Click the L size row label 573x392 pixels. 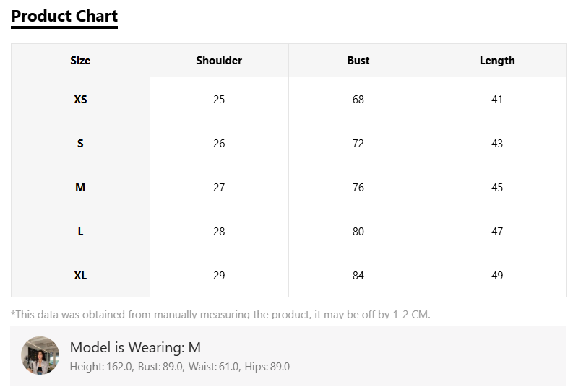80,232
